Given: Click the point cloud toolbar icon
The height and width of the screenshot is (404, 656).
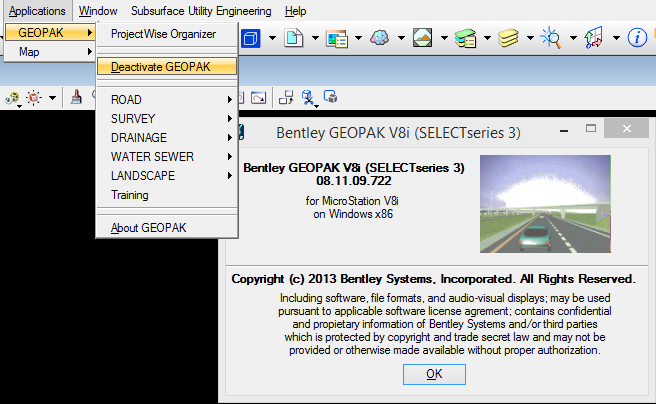Looking at the screenshot, I should 380,38.
